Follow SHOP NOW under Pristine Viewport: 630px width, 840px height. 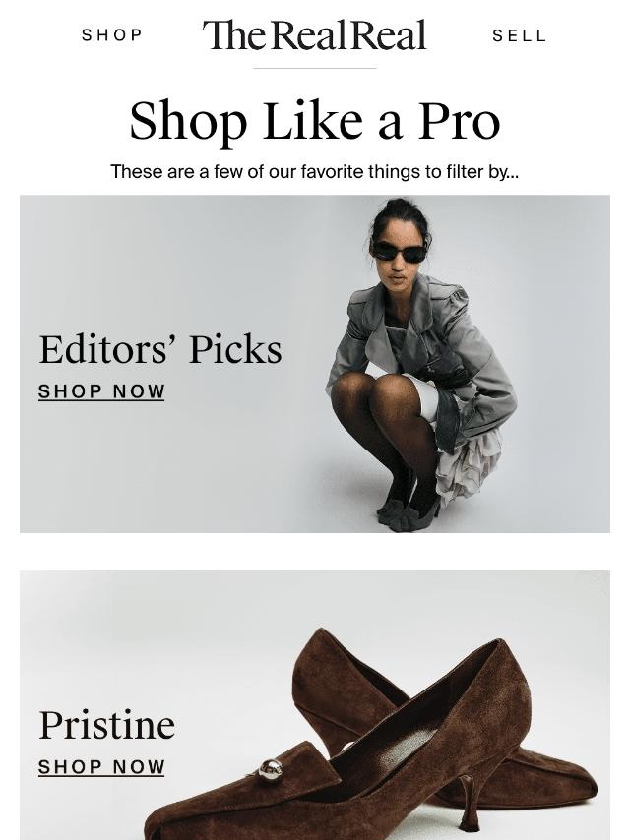coord(101,767)
